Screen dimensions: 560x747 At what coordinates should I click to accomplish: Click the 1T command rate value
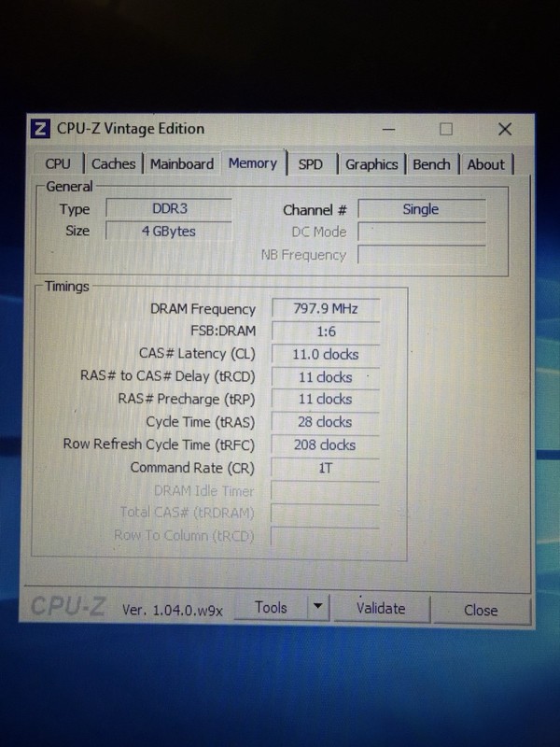(x=326, y=468)
